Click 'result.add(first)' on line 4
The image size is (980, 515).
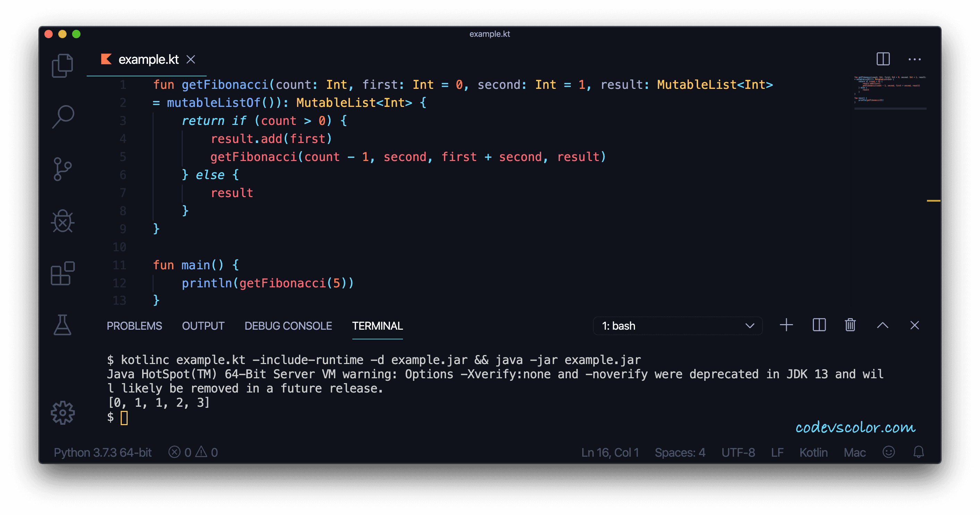click(x=271, y=139)
